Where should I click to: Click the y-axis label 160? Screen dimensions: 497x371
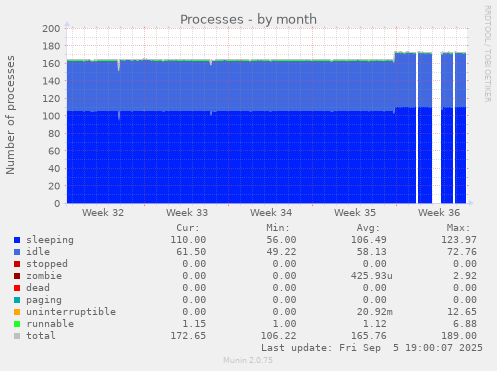(51, 64)
